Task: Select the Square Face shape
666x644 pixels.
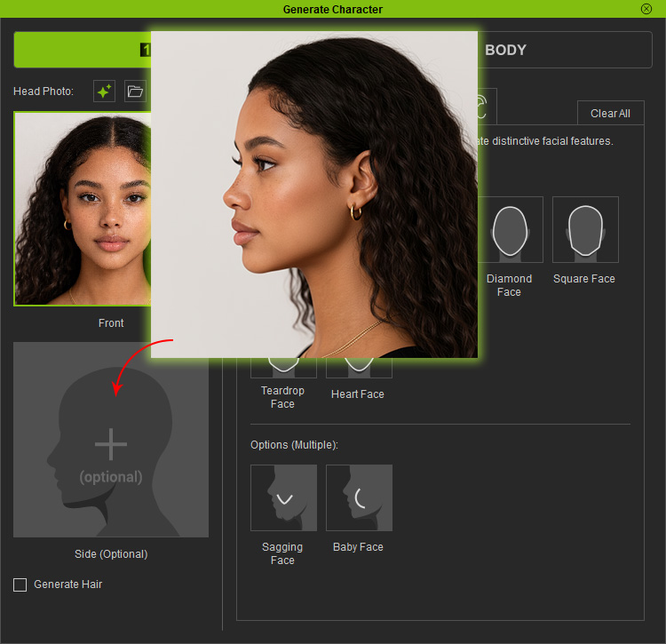Action: point(585,229)
